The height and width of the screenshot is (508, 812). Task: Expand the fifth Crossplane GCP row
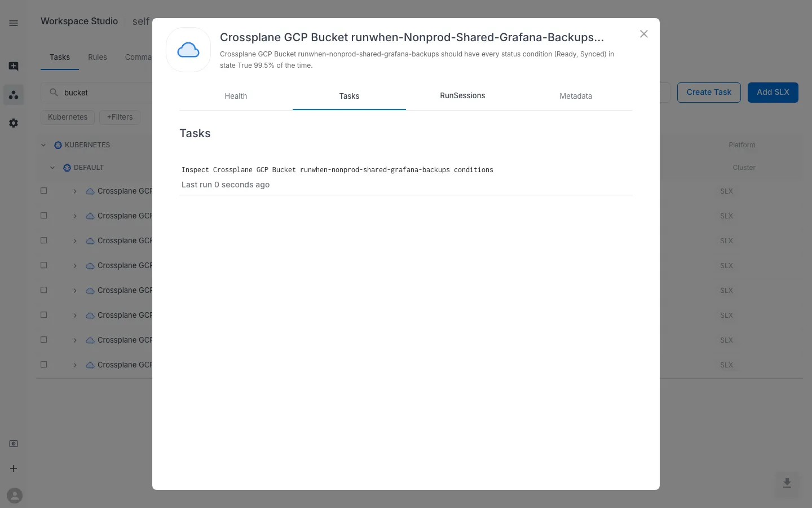(75, 291)
